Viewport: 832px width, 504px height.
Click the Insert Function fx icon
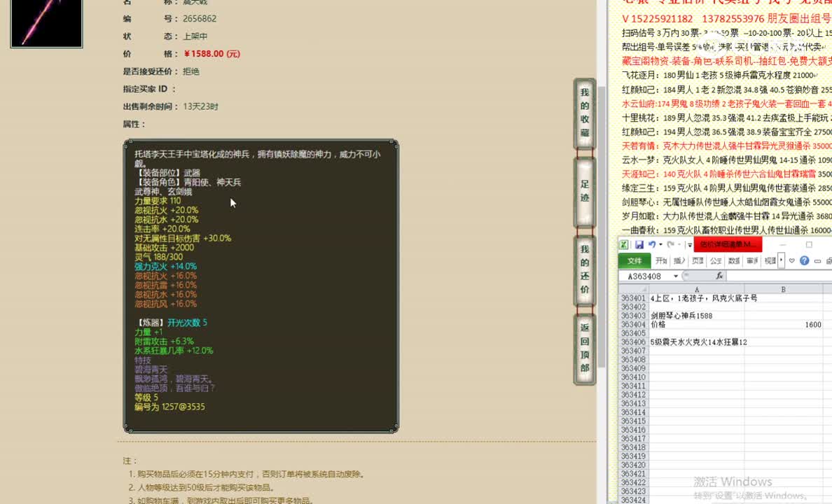point(719,276)
